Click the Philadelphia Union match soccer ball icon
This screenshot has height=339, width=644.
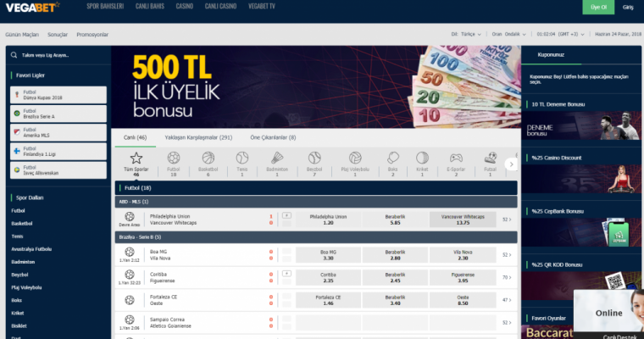point(130,217)
